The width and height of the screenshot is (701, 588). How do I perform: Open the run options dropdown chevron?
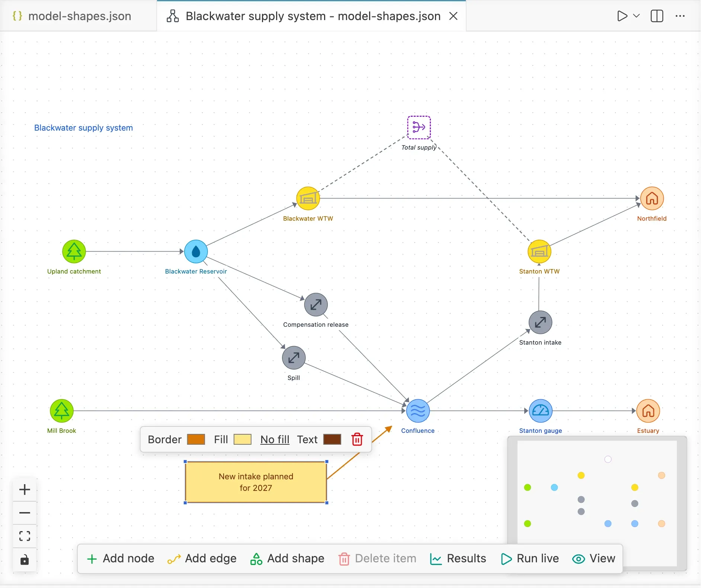click(637, 16)
